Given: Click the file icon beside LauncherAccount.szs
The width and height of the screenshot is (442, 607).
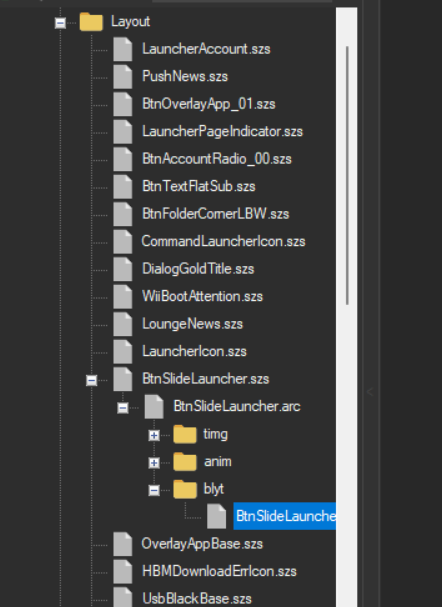Looking at the screenshot, I should point(123,49).
